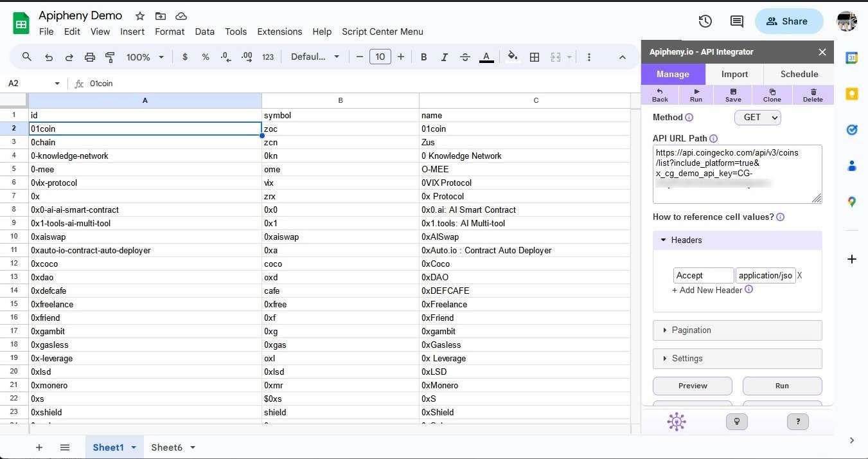Click Add New Header link
This screenshot has width=868, height=459.
(x=707, y=290)
